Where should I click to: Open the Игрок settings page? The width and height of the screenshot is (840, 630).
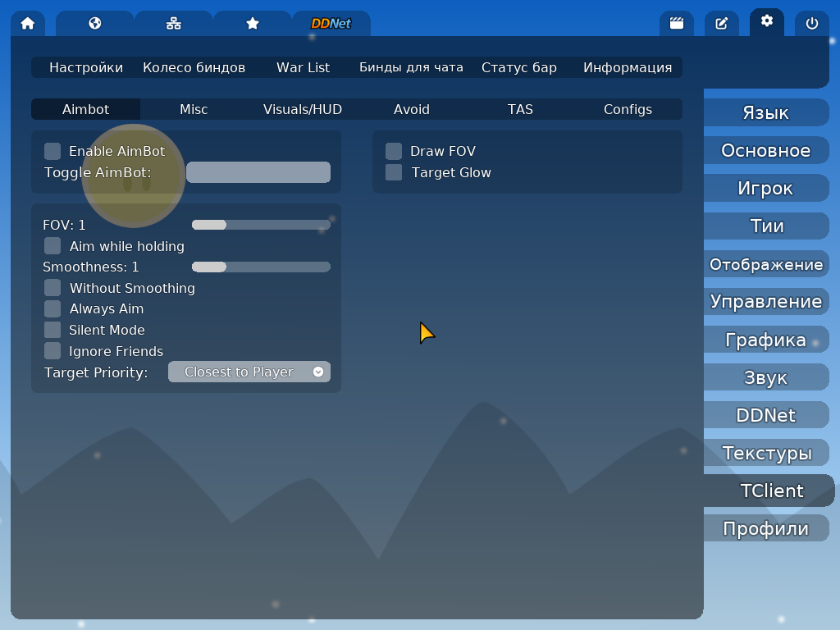(x=766, y=188)
